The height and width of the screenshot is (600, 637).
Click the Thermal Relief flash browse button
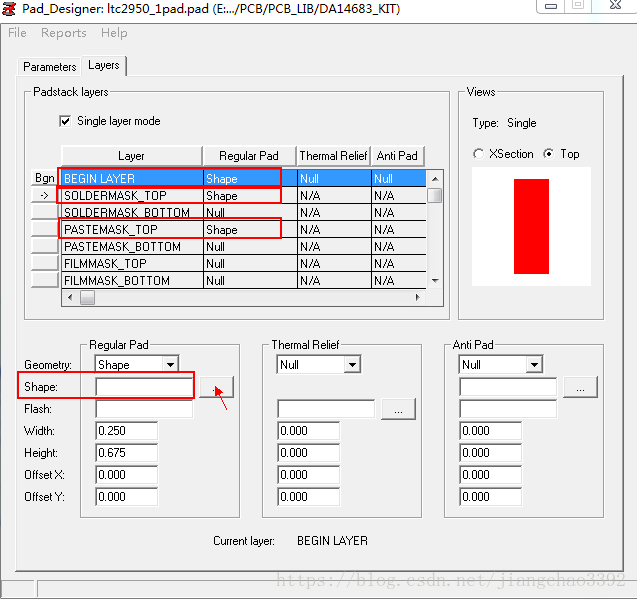tap(398, 409)
